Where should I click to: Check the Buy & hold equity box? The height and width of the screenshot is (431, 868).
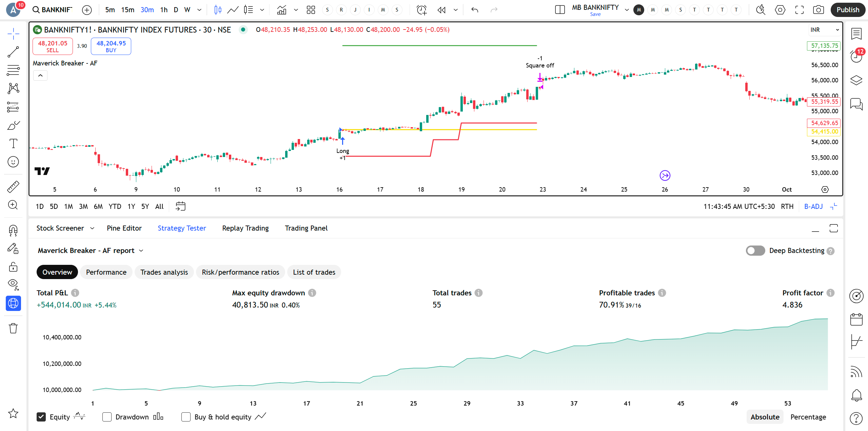pos(186,417)
